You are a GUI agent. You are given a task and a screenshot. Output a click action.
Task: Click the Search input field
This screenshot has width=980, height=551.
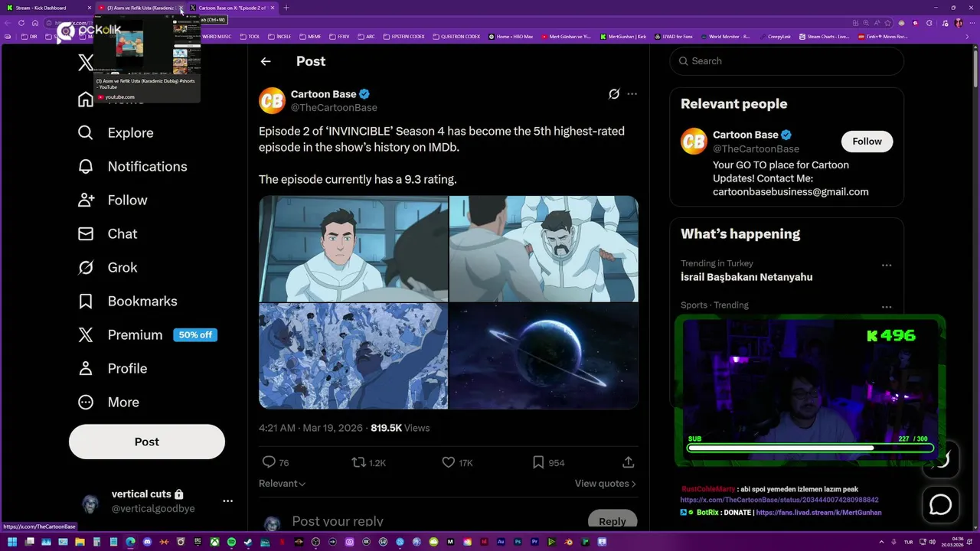(x=786, y=61)
